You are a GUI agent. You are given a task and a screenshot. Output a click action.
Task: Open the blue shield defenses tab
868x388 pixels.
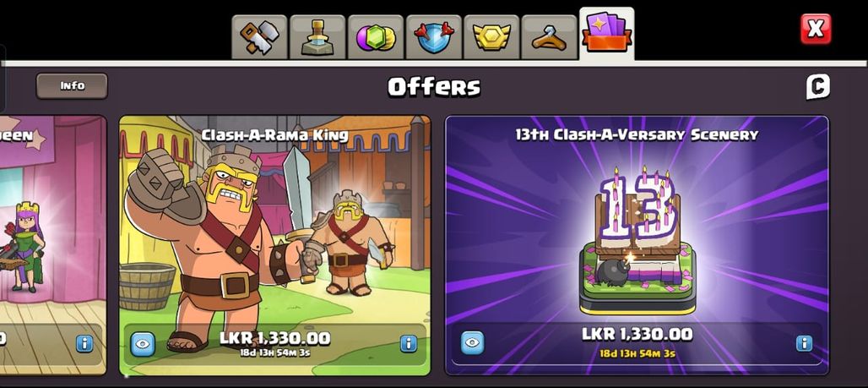point(433,37)
